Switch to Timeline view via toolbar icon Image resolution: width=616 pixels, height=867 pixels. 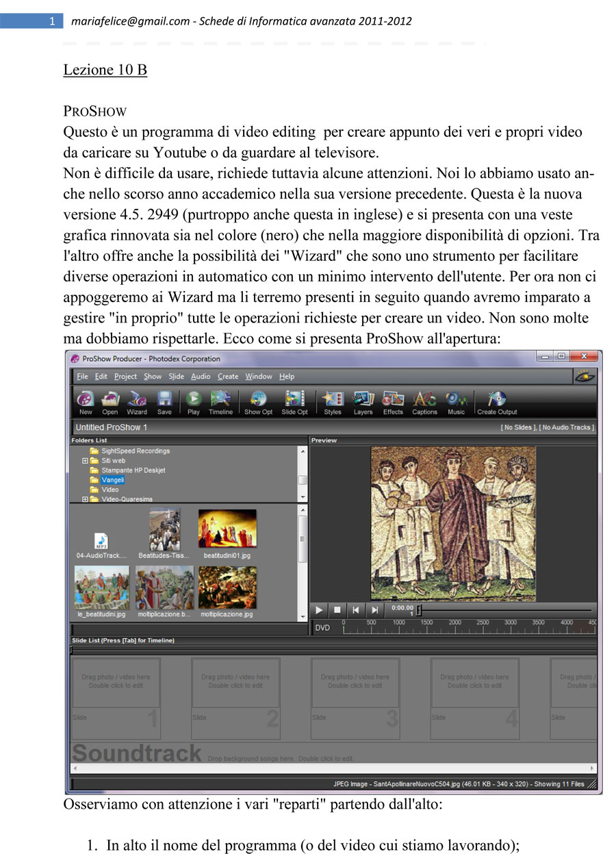tap(220, 402)
